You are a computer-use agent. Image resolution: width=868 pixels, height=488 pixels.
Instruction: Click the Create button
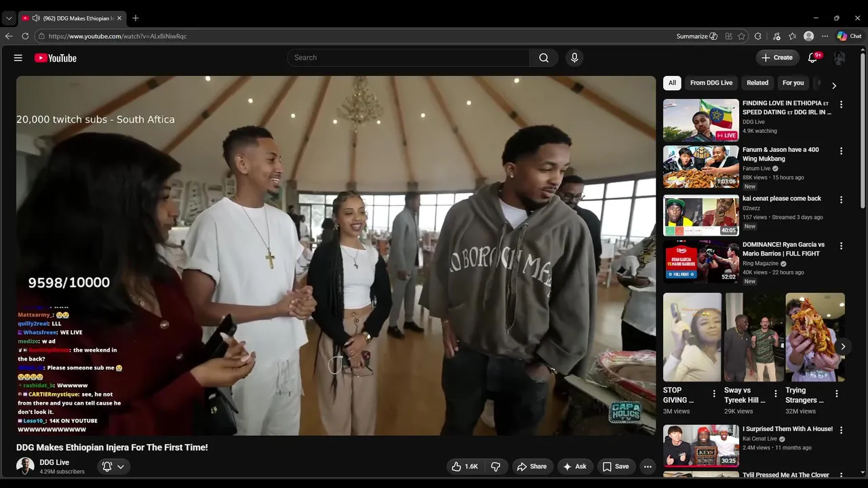tap(777, 58)
